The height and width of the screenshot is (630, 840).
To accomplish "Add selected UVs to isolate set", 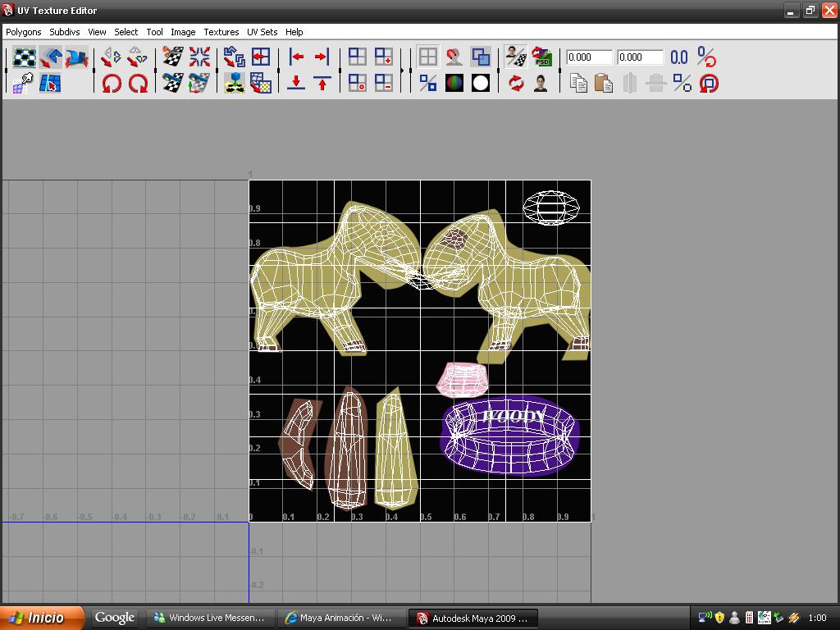I will tap(384, 57).
